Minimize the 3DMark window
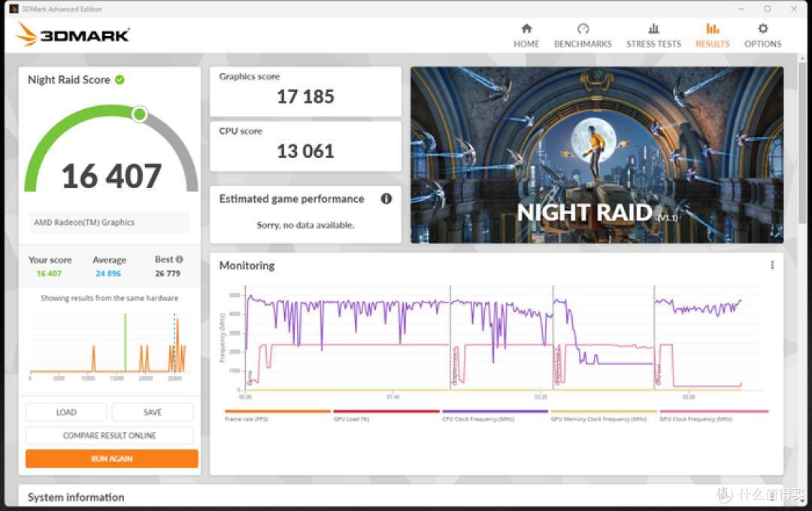 click(741, 9)
